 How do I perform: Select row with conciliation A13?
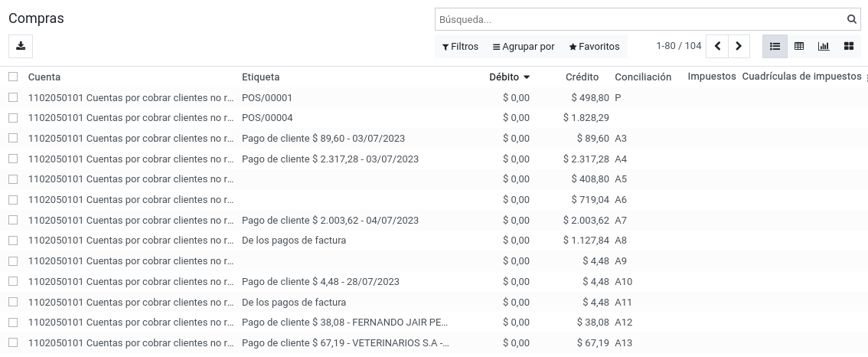13,342
